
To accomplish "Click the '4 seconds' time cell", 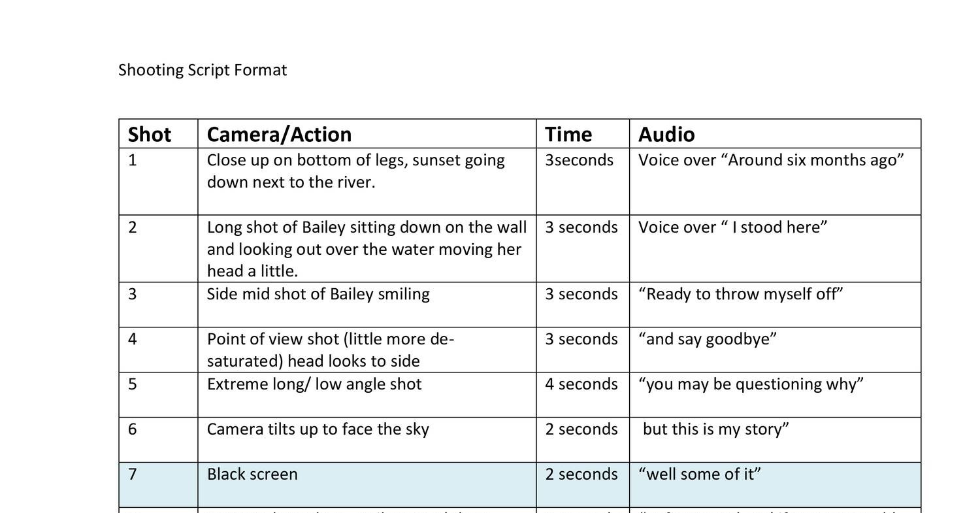I will click(x=581, y=384).
